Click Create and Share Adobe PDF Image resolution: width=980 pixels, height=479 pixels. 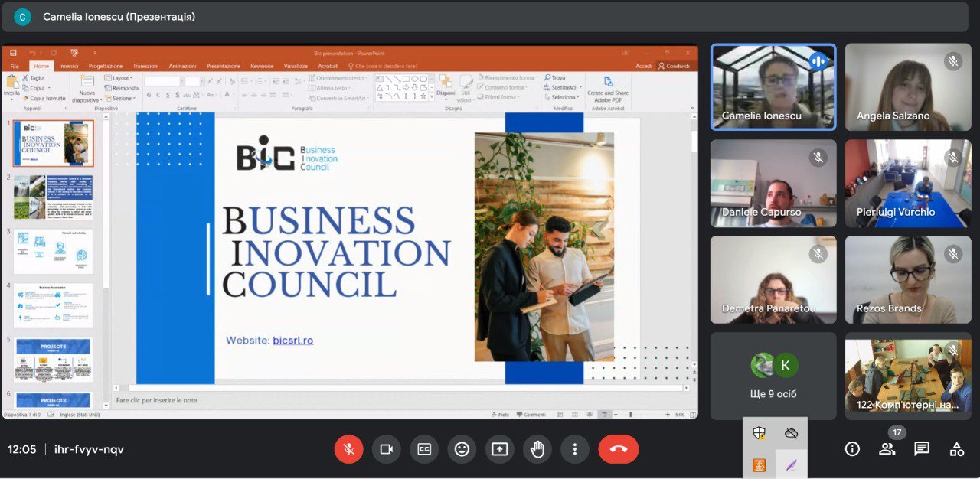point(608,89)
